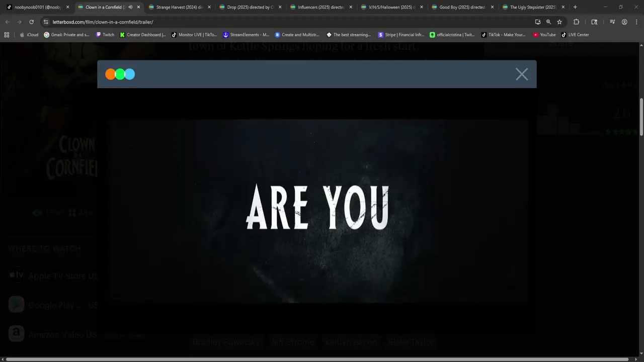The image size is (644, 362).
Task: Click the Letterboxd three-dot logo in the trailer header
Action: (120, 74)
